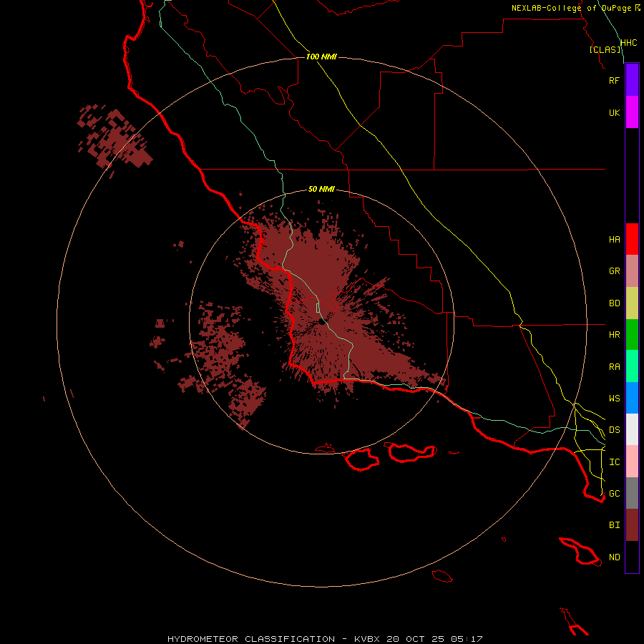Click the WS blue legend swatch
The height and width of the screenshot is (644, 644).
coord(632,398)
